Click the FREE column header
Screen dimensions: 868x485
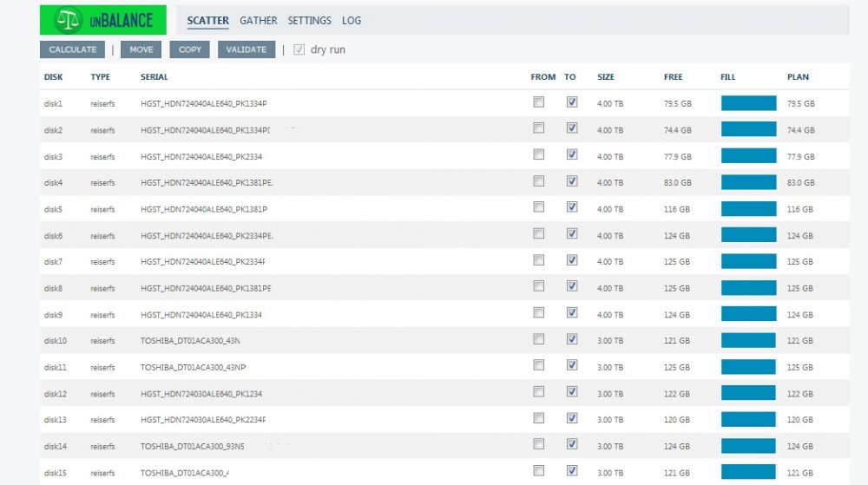(674, 77)
